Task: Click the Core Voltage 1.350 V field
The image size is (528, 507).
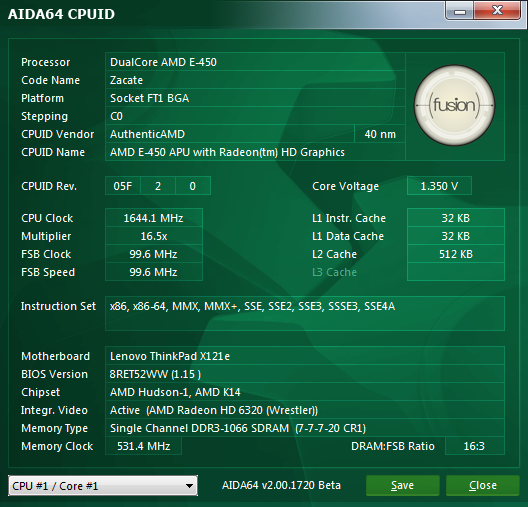Action: pyautogui.click(x=439, y=185)
